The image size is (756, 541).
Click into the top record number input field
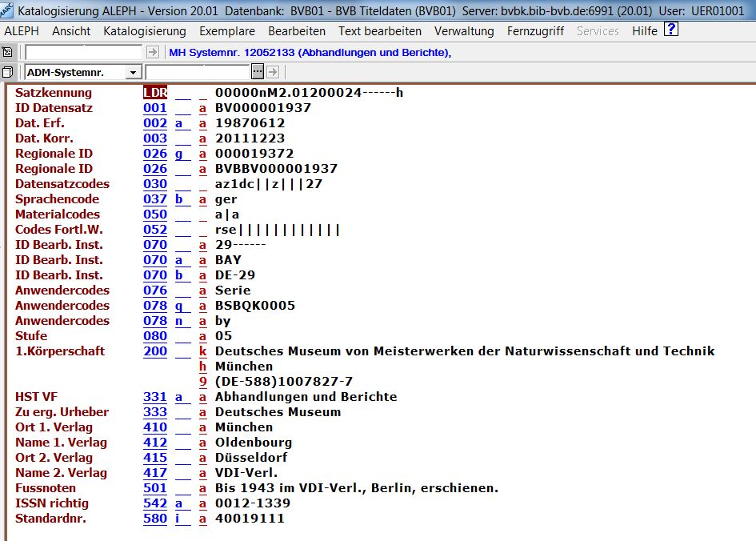point(84,52)
